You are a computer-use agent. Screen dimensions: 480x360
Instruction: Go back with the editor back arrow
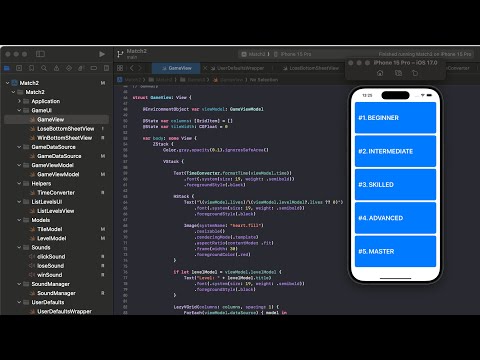pyautogui.click(x=132, y=68)
